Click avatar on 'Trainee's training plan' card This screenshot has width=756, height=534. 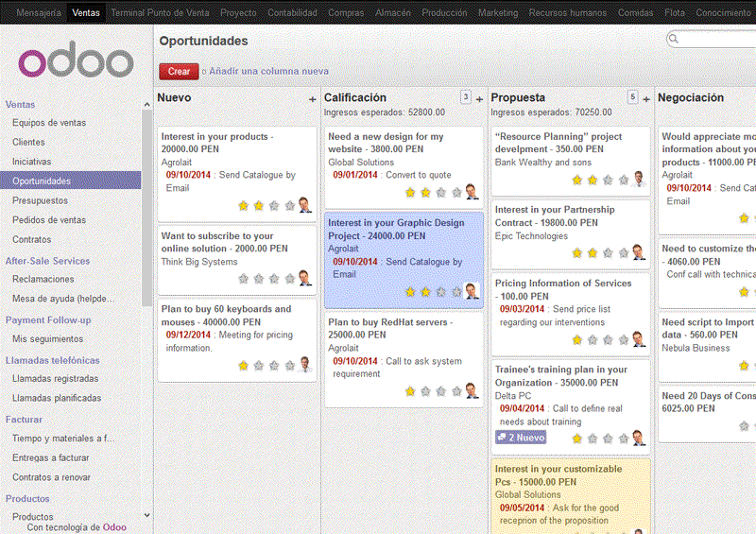click(639, 438)
